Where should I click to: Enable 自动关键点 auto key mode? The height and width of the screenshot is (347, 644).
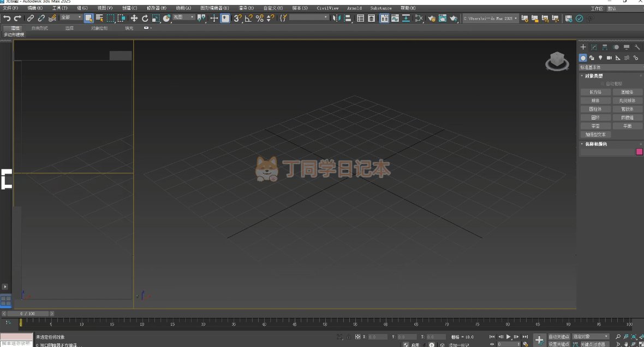point(558,337)
